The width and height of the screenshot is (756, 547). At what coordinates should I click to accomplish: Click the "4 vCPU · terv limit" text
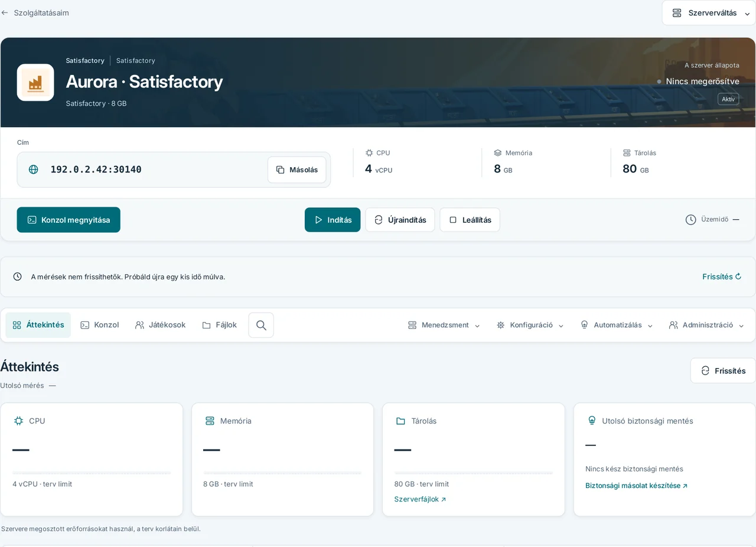[x=43, y=484]
